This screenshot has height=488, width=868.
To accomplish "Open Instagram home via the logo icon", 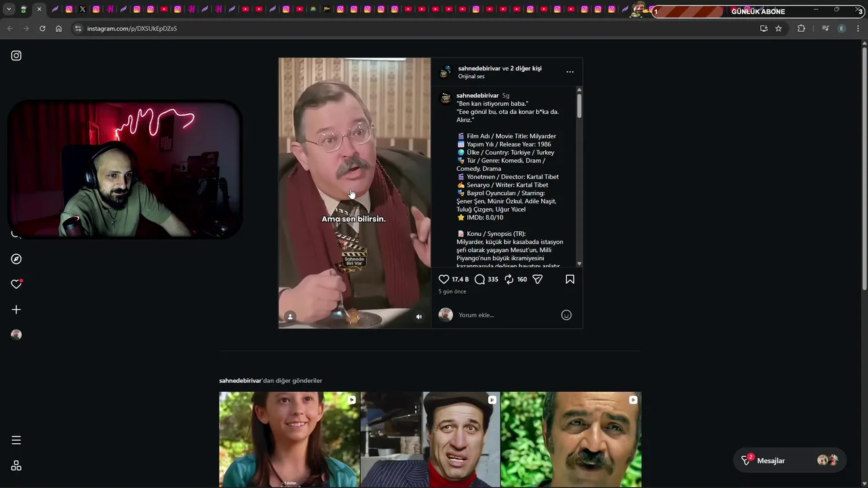I will [x=16, y=56].
